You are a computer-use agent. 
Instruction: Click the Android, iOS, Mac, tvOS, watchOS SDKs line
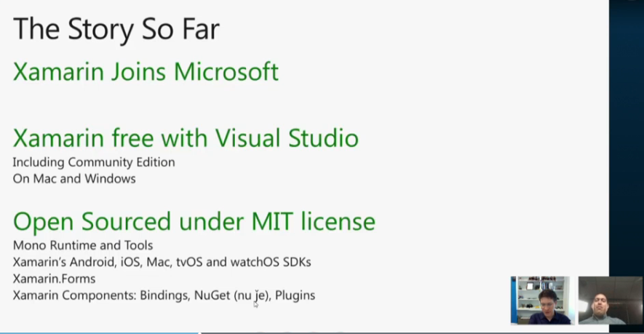point(162,262)
